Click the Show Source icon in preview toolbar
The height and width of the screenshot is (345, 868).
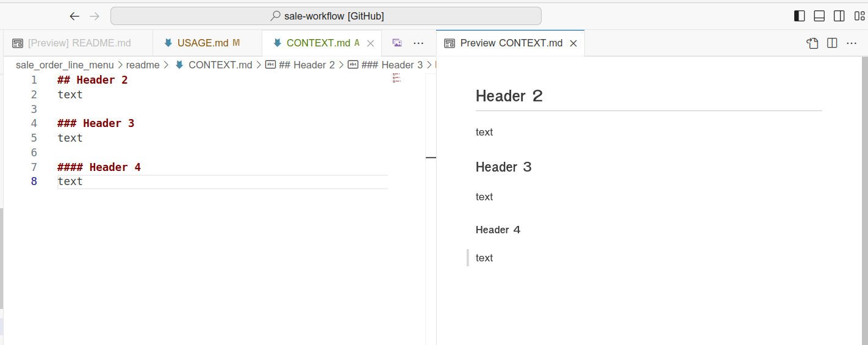tap(812, 43)
